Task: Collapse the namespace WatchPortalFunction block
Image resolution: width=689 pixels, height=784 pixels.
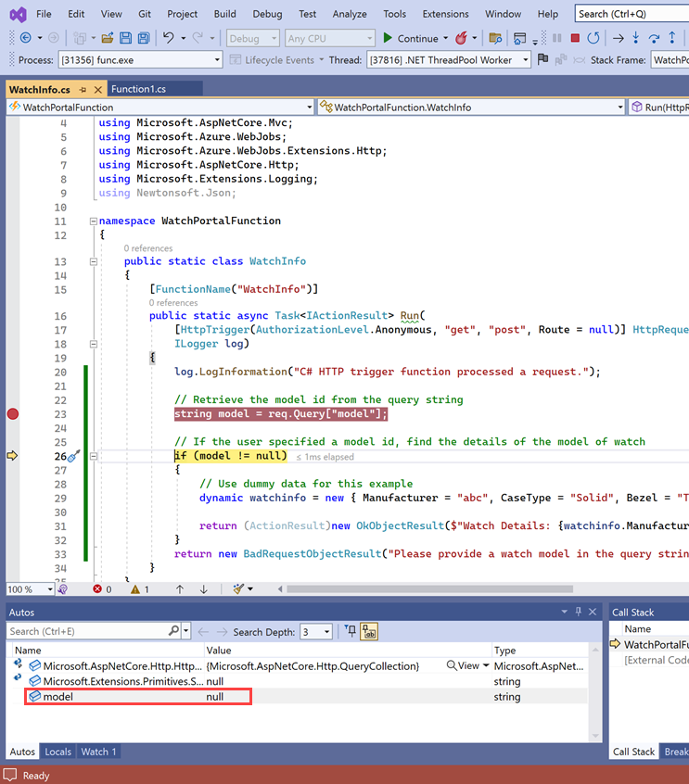Action: pyautogui.click(x=93, y=221)
